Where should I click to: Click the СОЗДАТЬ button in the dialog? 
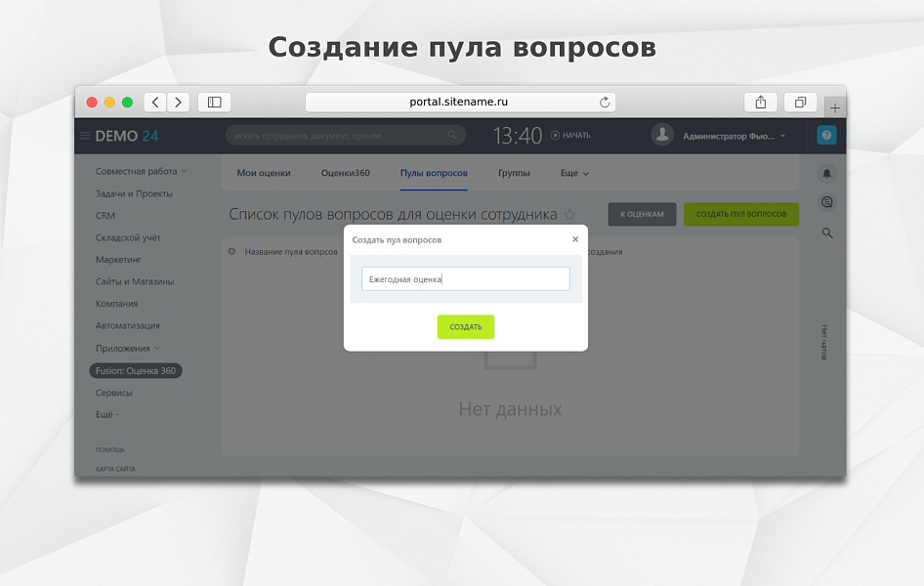pos(466,327)
